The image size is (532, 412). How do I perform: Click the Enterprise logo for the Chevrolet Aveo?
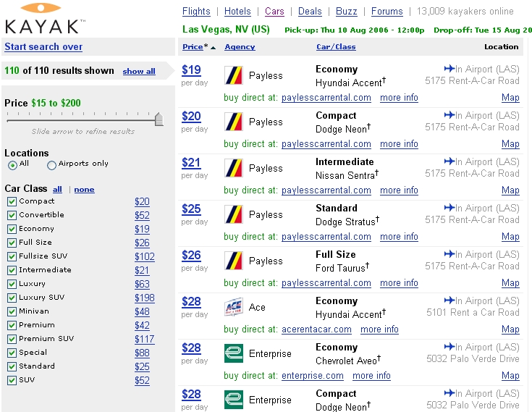click(x=234, y=353)
